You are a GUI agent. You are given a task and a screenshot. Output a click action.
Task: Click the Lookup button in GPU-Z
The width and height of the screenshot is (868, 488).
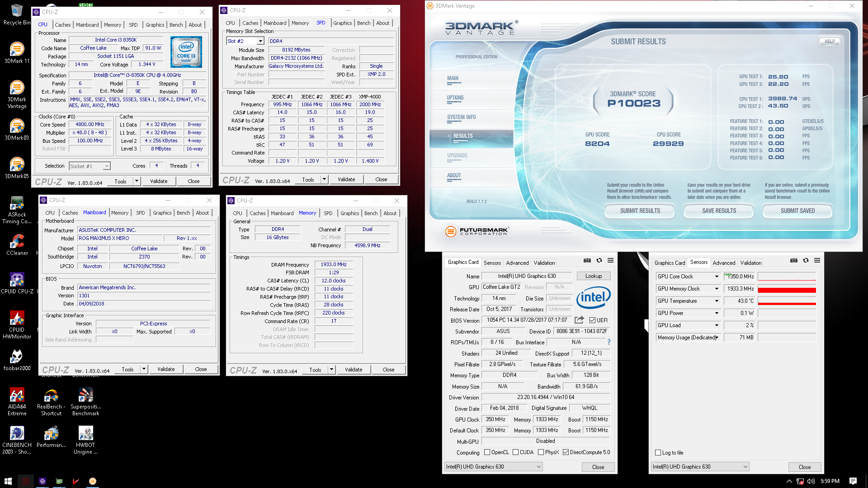594,276
